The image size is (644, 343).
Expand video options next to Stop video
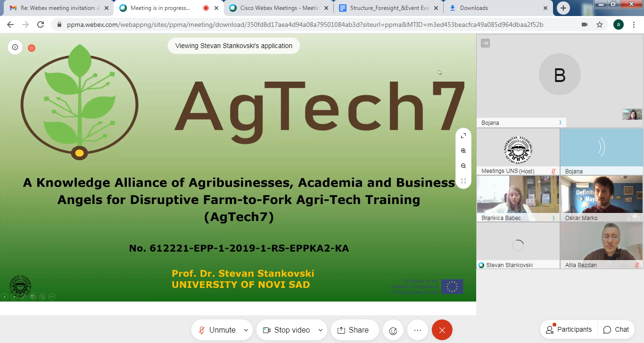(x=321, y=330)
